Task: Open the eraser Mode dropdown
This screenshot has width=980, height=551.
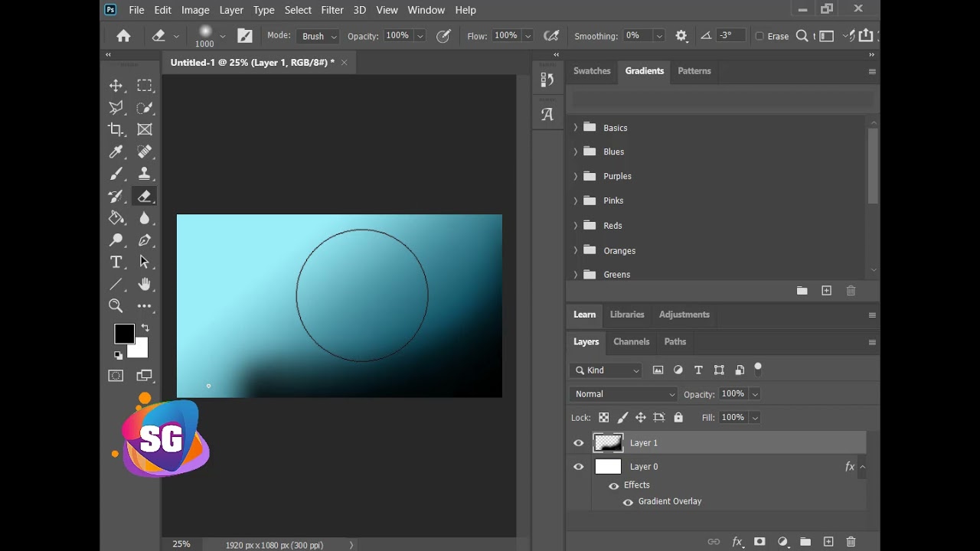Action: coord(318,36)
